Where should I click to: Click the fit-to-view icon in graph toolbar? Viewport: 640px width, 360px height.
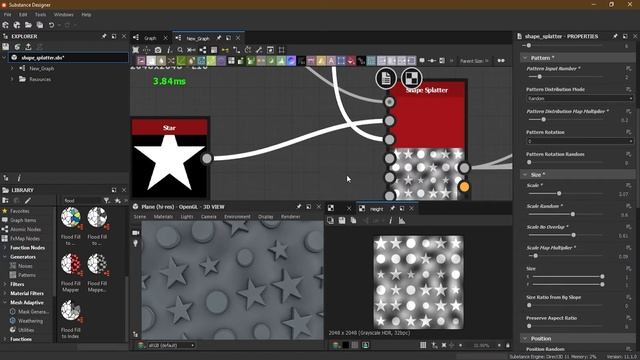pos(136,50)
